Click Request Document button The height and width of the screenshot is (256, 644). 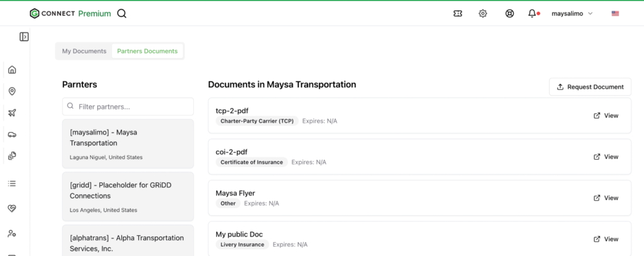pos(590,87)
